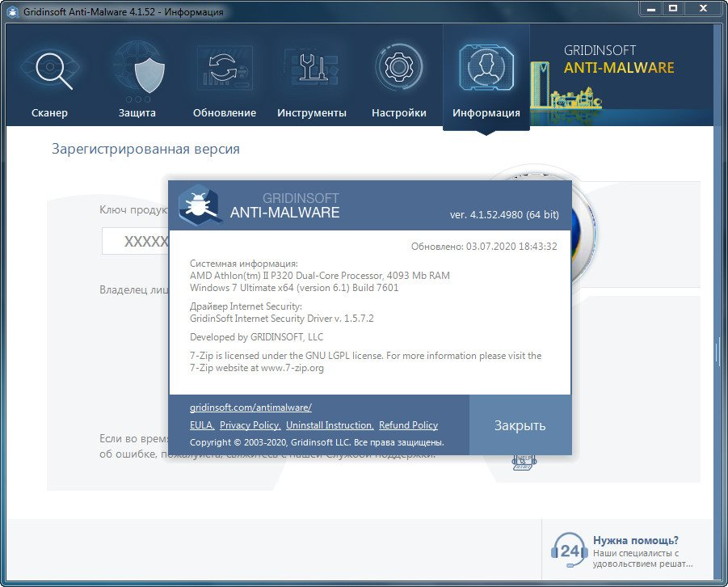Open the Privacy Policy link
This screenshot has height=587, width=728.
(250, 425)
